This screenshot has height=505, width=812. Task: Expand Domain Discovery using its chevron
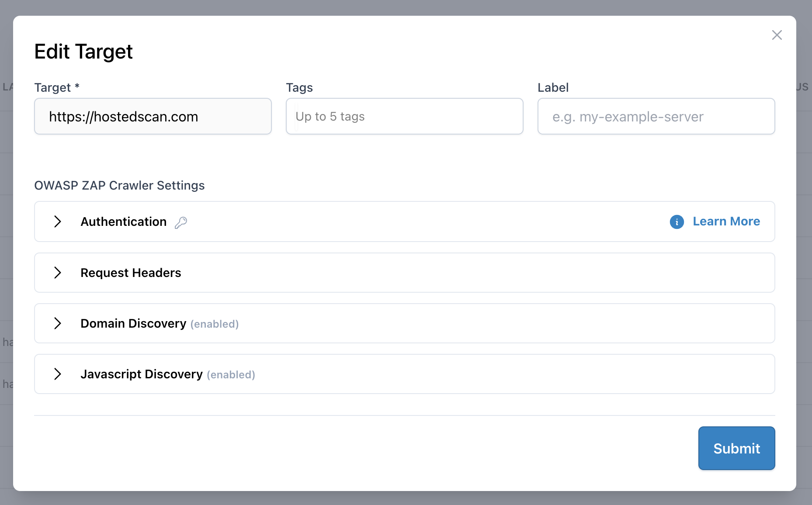click(x=58, y=323)
